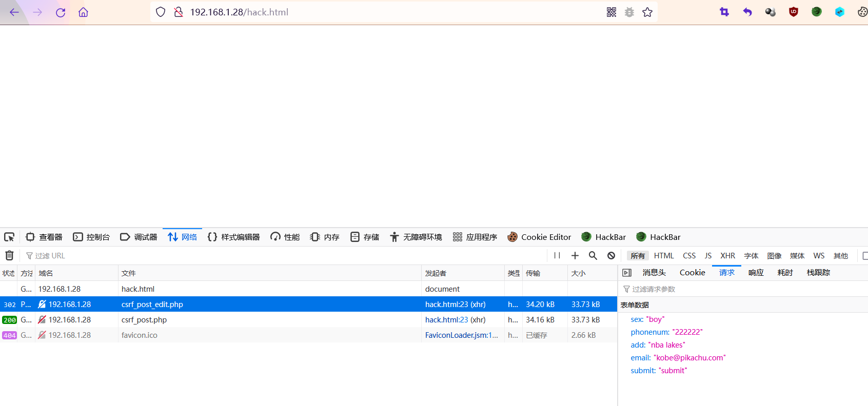
Task: Open the Memory tab
Action: pyautogui.click(x=325, y=237)
